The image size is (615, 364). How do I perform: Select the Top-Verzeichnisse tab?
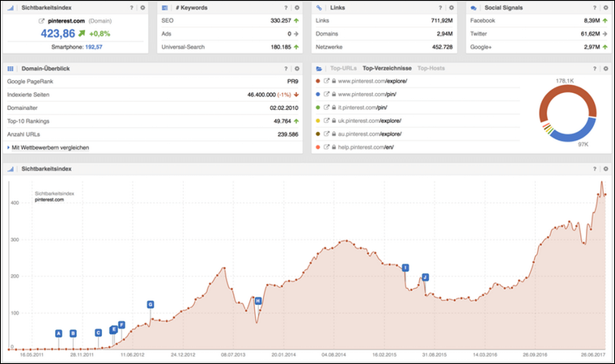(388, 69)
